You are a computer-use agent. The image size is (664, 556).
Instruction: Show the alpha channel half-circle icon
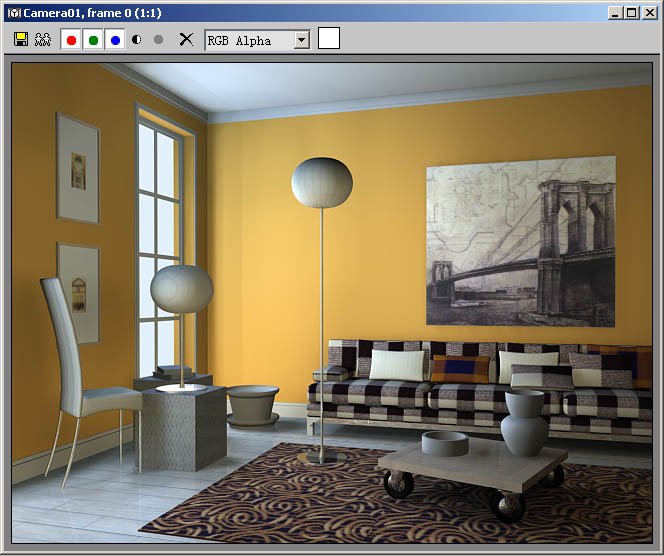tap(136, 39)
